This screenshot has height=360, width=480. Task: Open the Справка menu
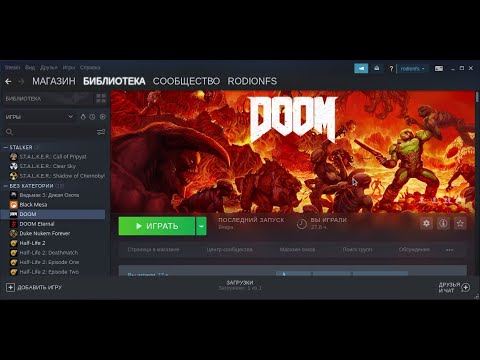[x=90, y=67]
